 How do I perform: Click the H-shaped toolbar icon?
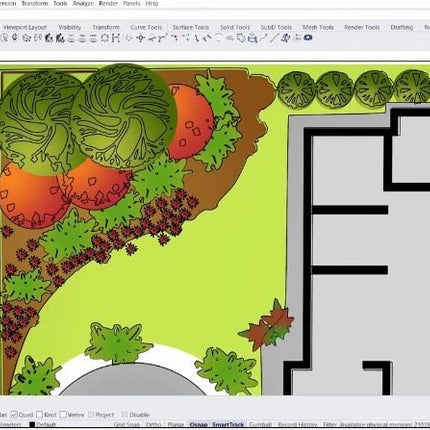point(116,38)
